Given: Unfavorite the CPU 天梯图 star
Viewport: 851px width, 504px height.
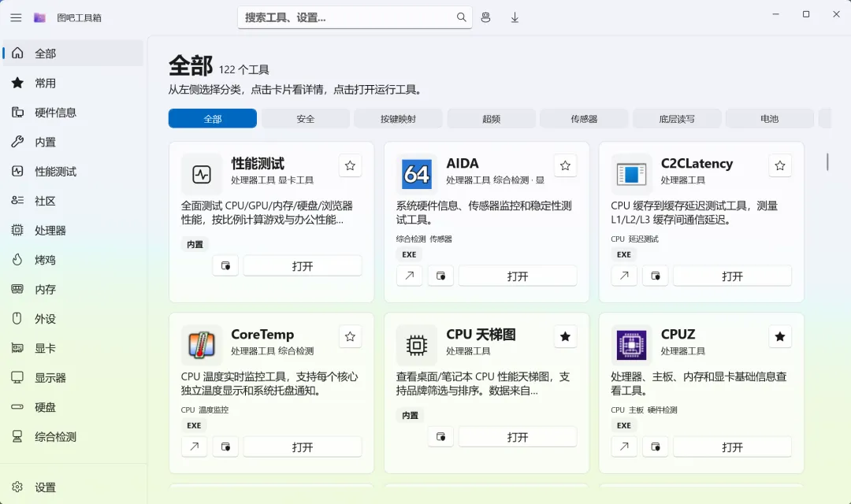Looking at the screenshot, I should point(565,336).
